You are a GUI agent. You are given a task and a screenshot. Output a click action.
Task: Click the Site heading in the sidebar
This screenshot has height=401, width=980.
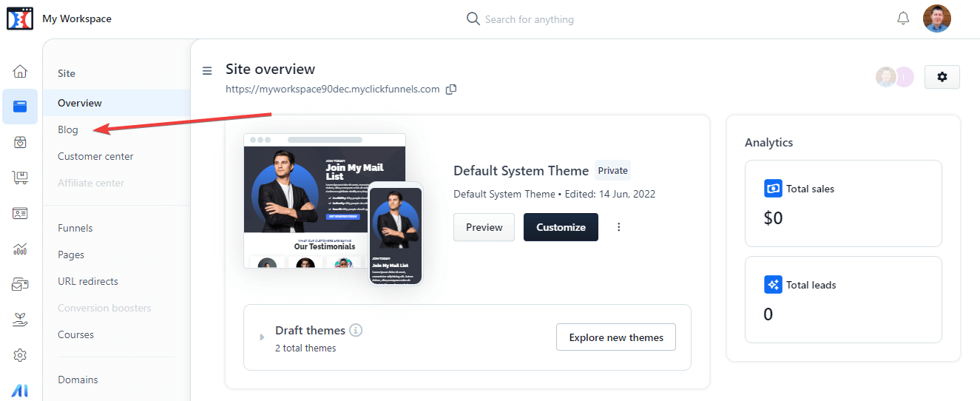pyautogui.click(x=67, y=73)
